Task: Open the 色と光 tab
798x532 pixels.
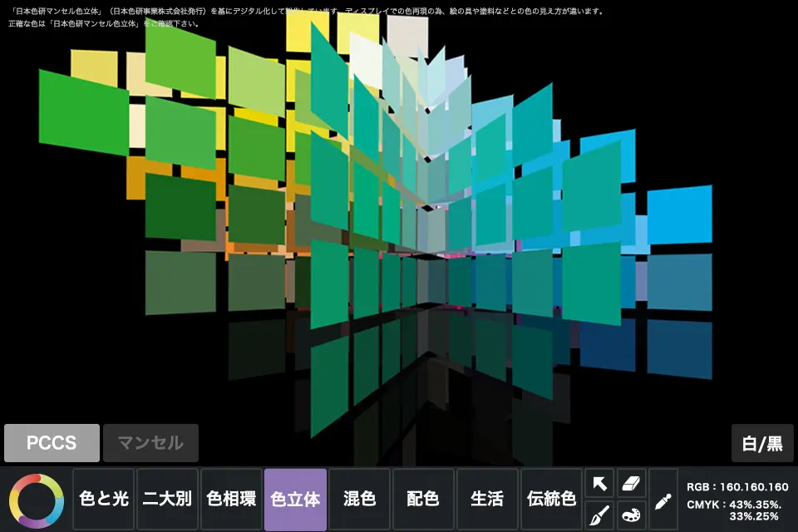Action: tap(104, 500)
